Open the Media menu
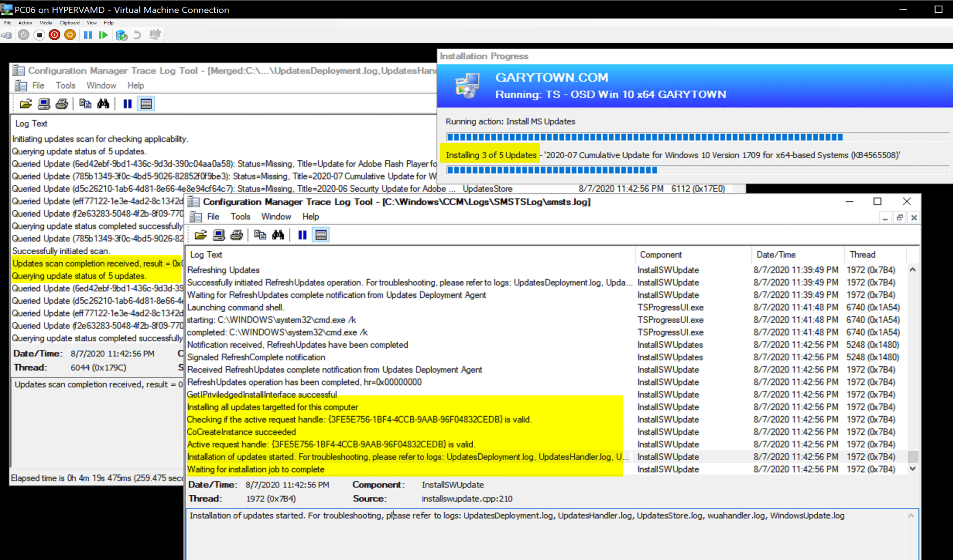 tap(45, 22)
